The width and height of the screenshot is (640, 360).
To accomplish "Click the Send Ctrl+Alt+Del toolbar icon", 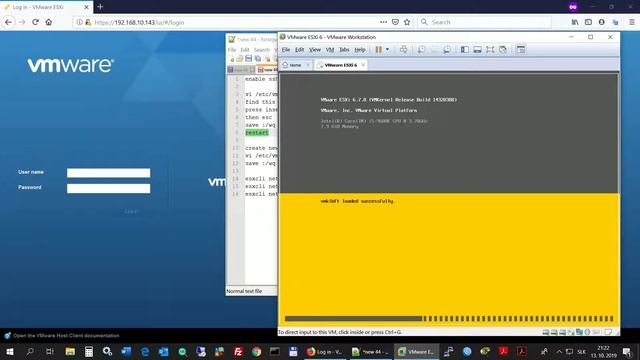I will (403, 49).
